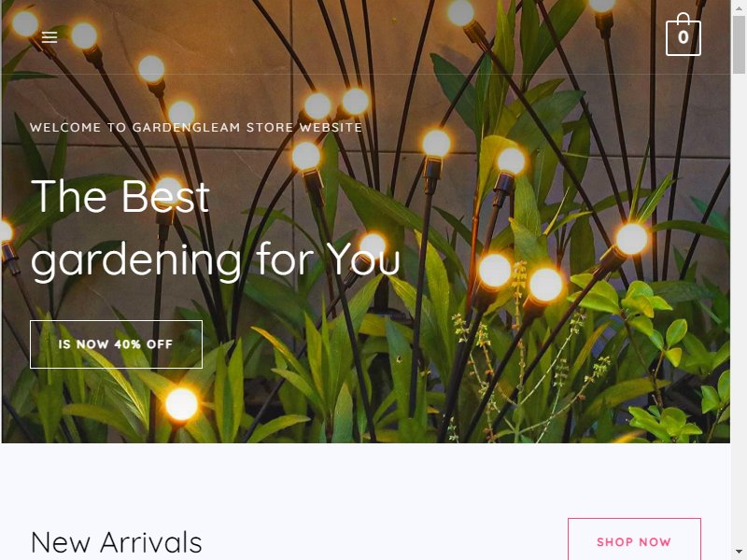
Task: Click the white area above New Arrivals
Action: click(365, 479)
